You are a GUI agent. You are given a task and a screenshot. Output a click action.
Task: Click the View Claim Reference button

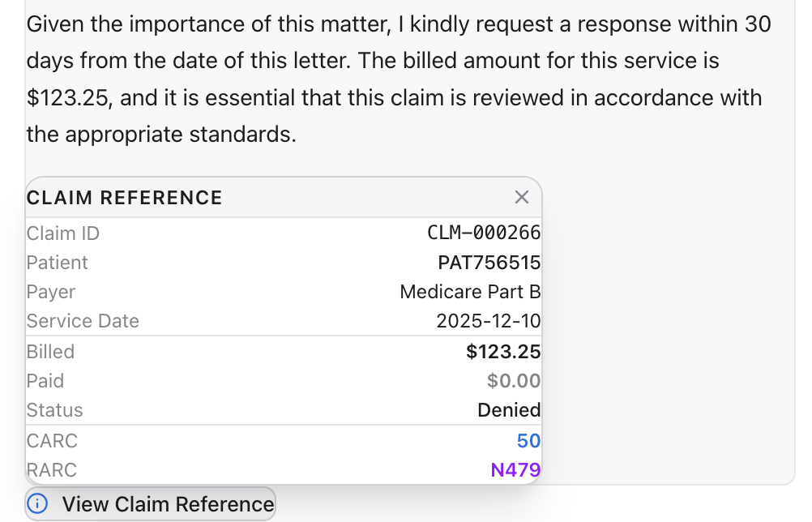(x=168, y=504)
